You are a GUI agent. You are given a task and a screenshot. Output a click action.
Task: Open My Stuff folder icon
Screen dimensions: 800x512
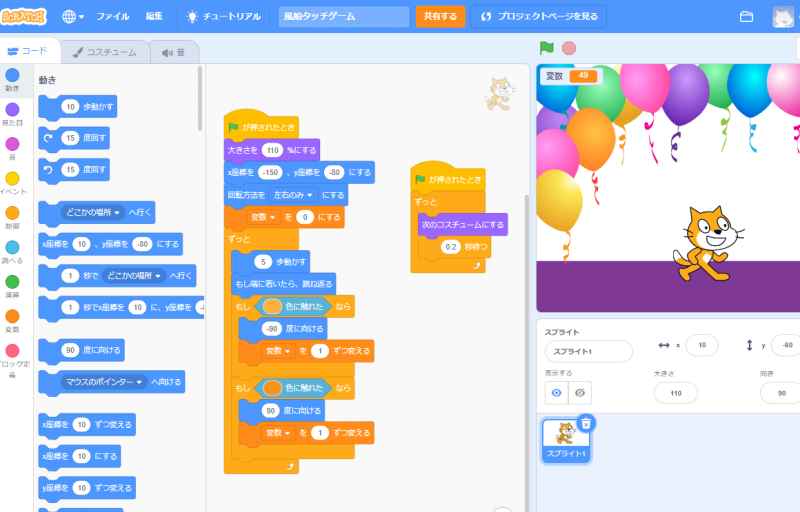(x=746, y=16)
